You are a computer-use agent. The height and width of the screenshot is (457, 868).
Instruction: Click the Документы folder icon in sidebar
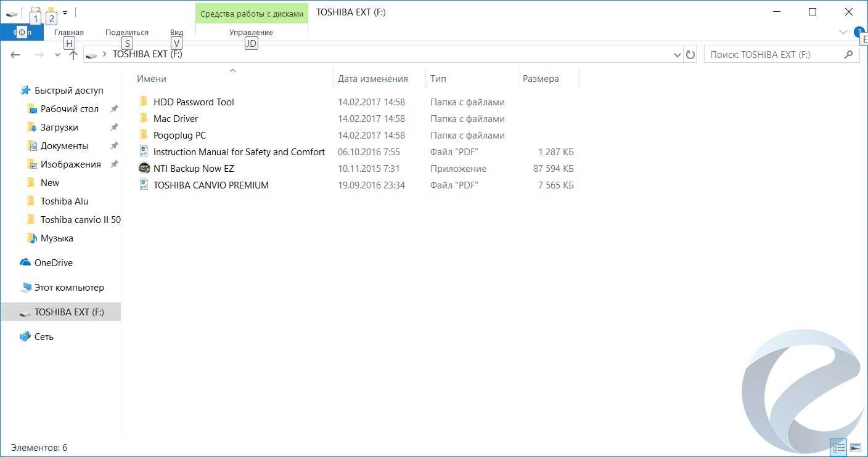(x=32, y=146)
